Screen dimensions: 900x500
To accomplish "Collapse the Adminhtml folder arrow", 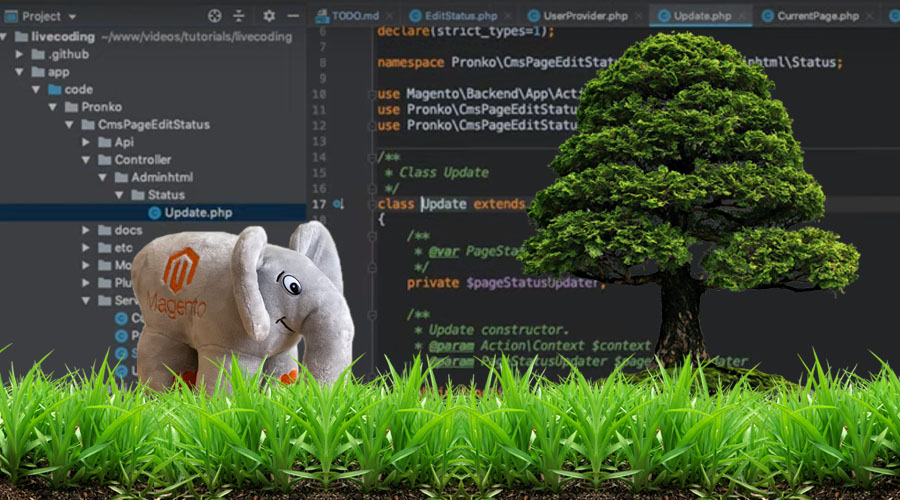I will [x=103, y=177].
